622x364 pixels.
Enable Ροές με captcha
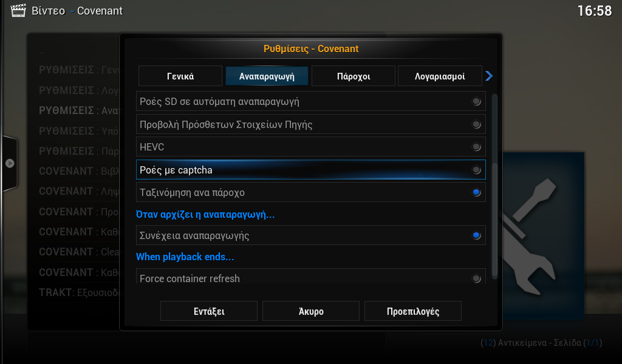click(x=310, y=170)
